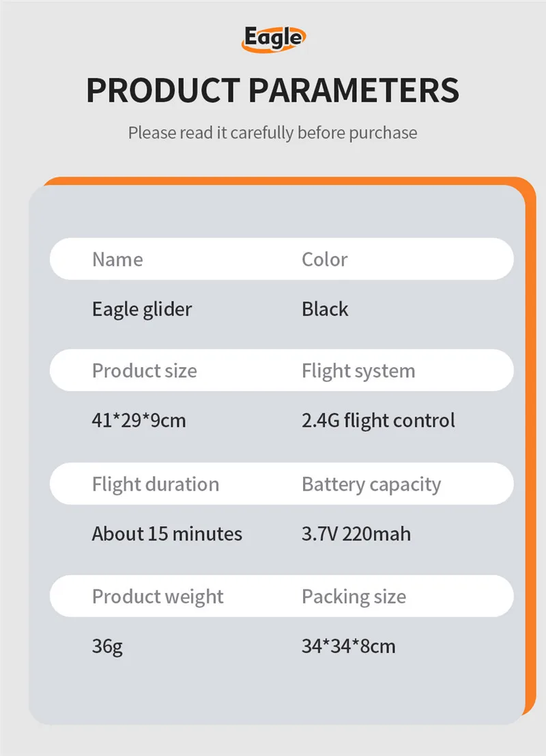This screenshot has height=756, width=546.
Task: Click the 'Please read it carefully' subtitle
Action: [272, 132]
